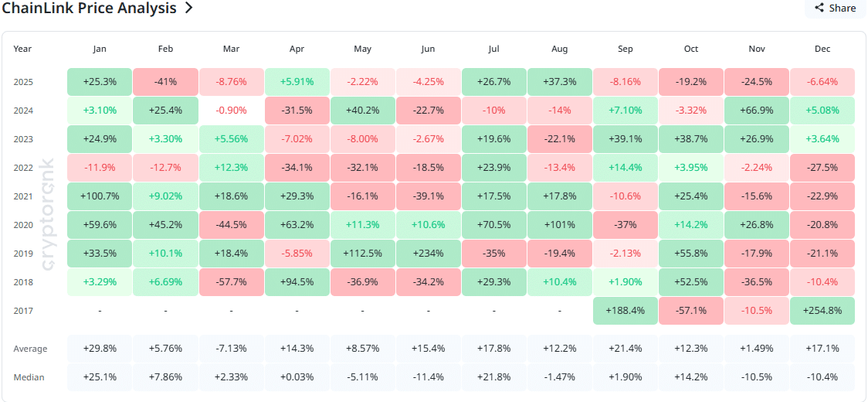Select the Dec column header
Viewport: 868px width, 402px height.
pyautogui.click(x=822, y=49)
